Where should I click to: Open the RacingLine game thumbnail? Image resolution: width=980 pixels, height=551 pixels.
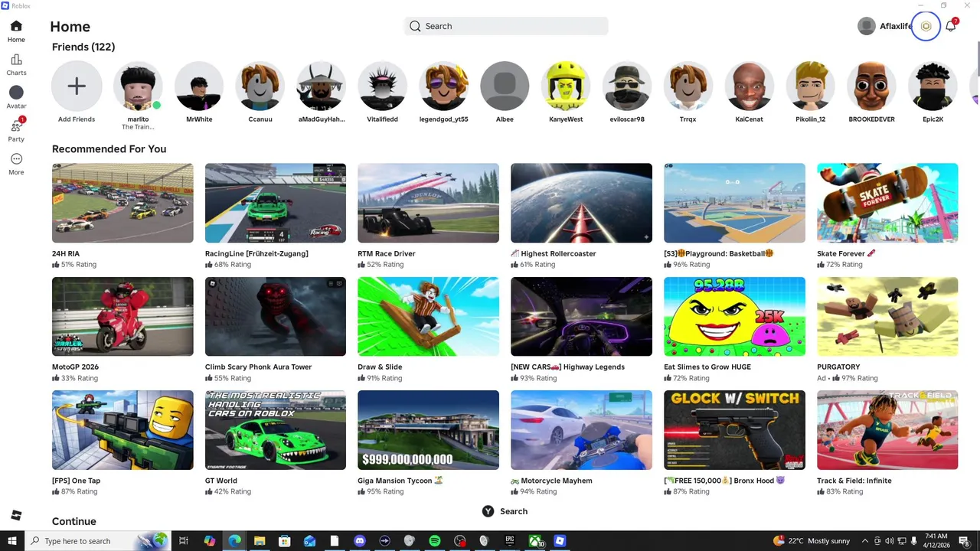click(x=276, y=203)
